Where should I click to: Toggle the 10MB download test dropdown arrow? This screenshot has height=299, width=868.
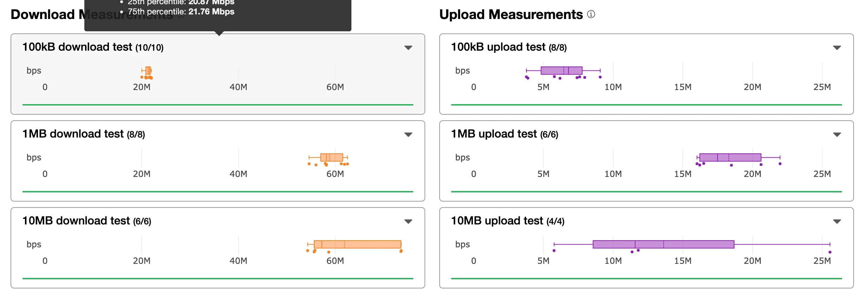pyautogui.click(x=408, y=221)
